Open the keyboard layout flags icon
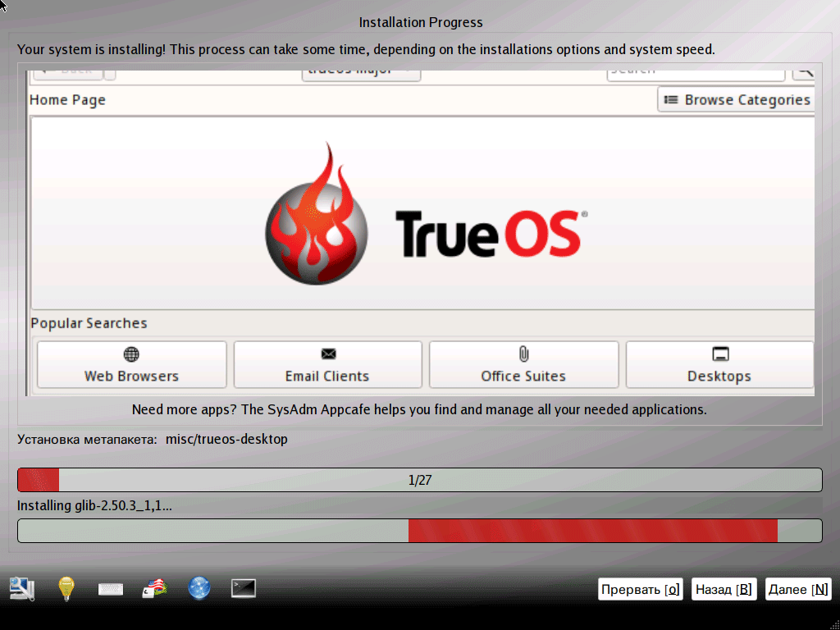Viewport: 840px width, 630px height. tap(155, 589)
